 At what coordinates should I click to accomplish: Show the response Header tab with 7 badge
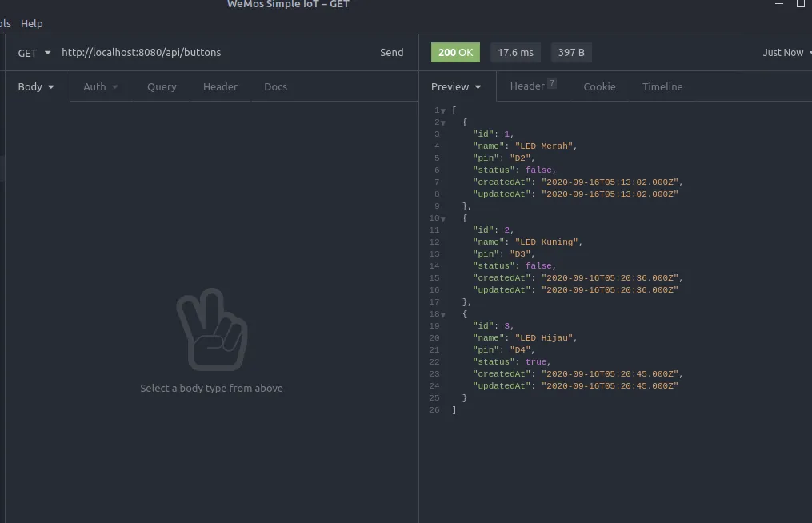532,86
